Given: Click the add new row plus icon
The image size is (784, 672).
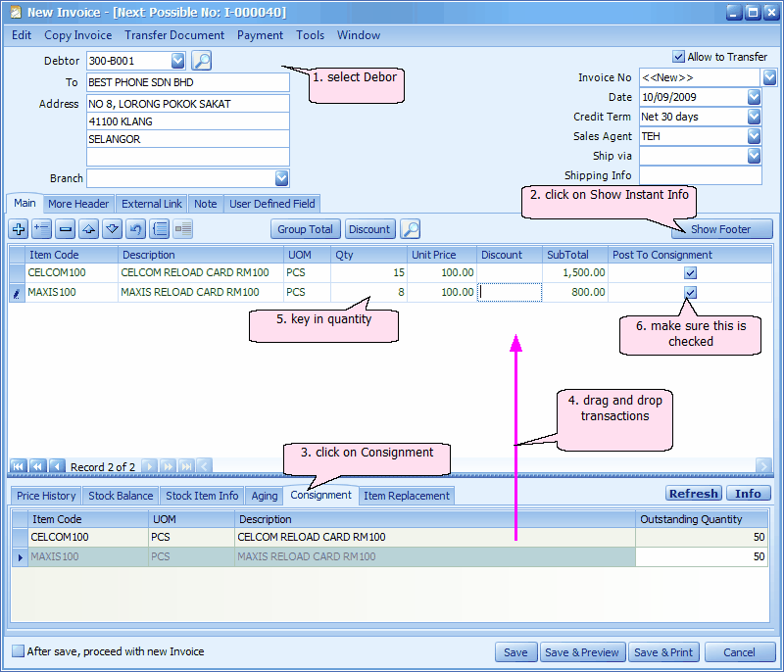Looking at the screenshot, I should tap(19, 229).
